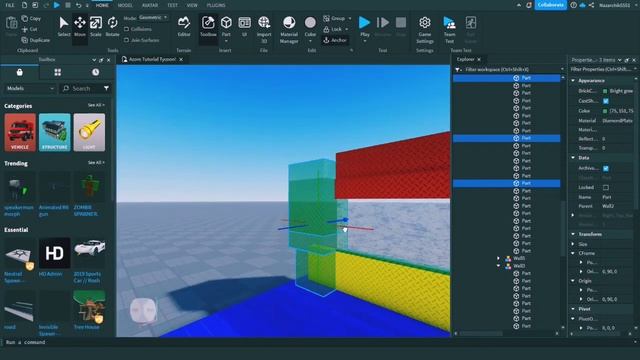The image size is (640, 360).
Task: Choose the Select arrow tool
Action: (x=64, y=27)
